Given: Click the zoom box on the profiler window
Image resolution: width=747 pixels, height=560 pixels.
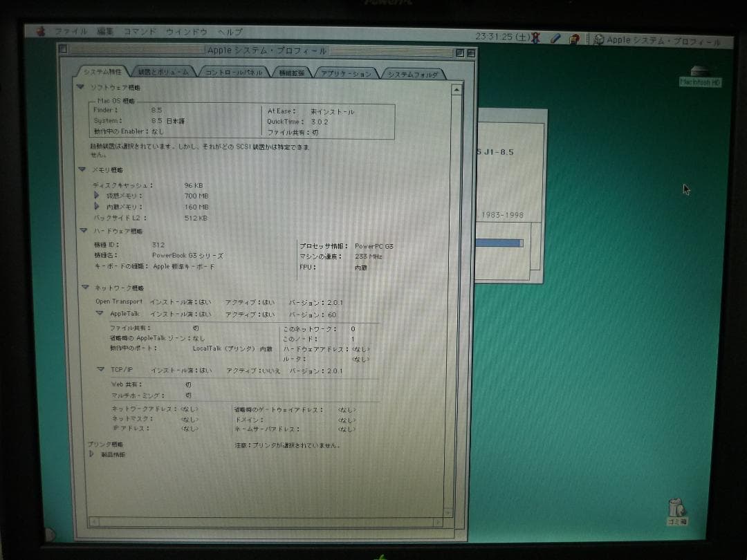Looking at the screenshot, I should coord(460,52).
